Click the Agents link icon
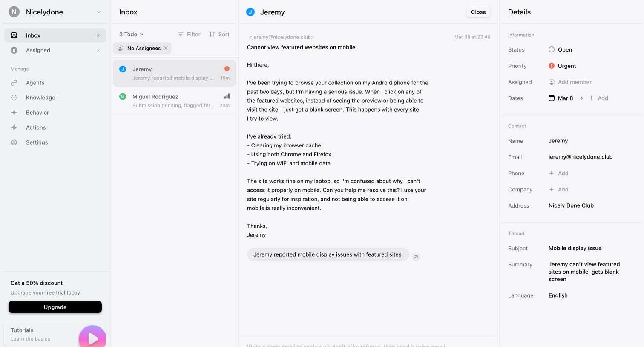 tap(14, 83)
